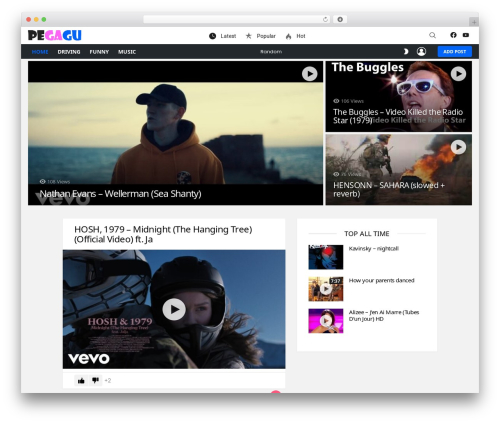Play the HENSONN SAHARA video
The width and height of the screenshot is (500, 423).
tap(458, 147)
